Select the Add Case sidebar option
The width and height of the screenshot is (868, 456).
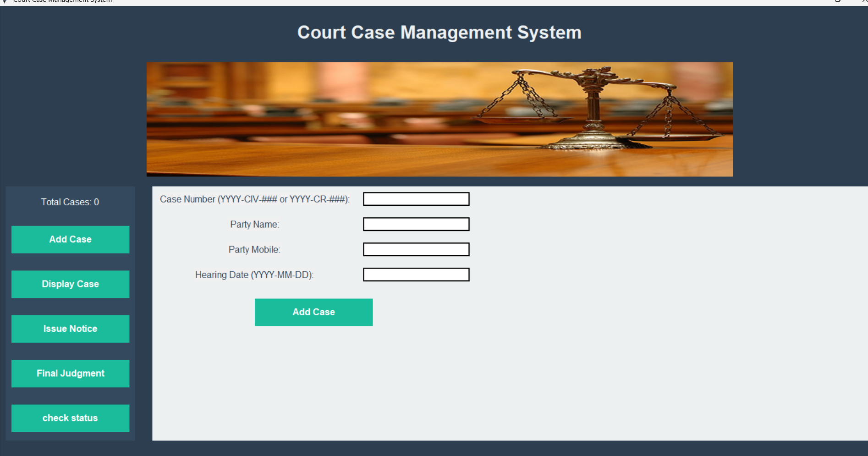tap(70, 239)
